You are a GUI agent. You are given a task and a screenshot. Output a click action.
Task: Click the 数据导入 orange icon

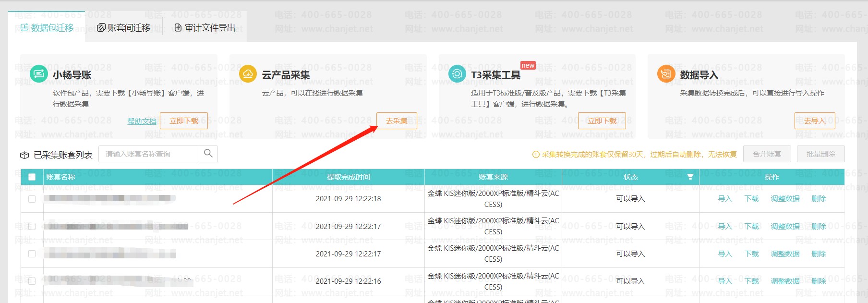(666, 74)
